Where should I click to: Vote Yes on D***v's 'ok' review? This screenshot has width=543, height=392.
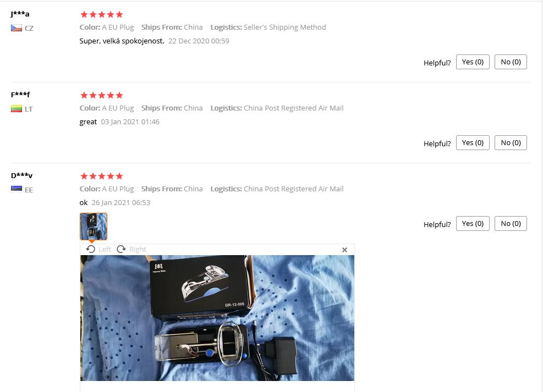[x=473, y=224]
